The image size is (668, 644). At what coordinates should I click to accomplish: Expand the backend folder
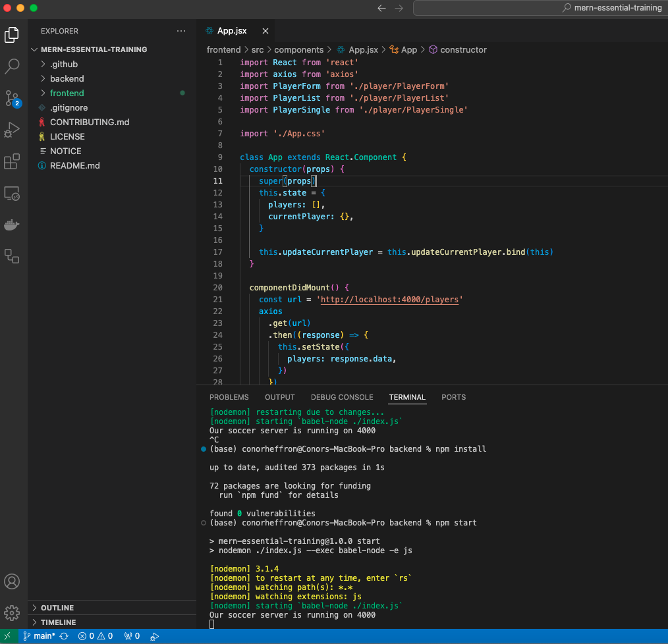[67, 78]
